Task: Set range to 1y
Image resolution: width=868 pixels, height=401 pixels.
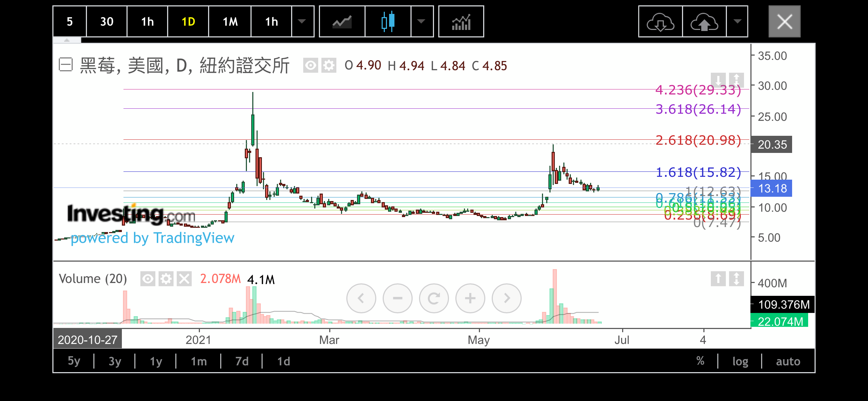Action: [x=156, y=361]
